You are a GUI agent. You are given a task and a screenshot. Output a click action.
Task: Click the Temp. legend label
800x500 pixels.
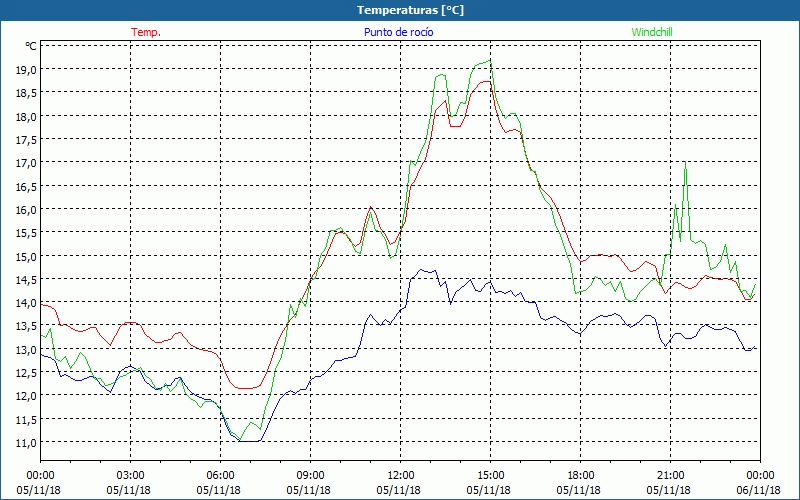[x=146, y=32]
